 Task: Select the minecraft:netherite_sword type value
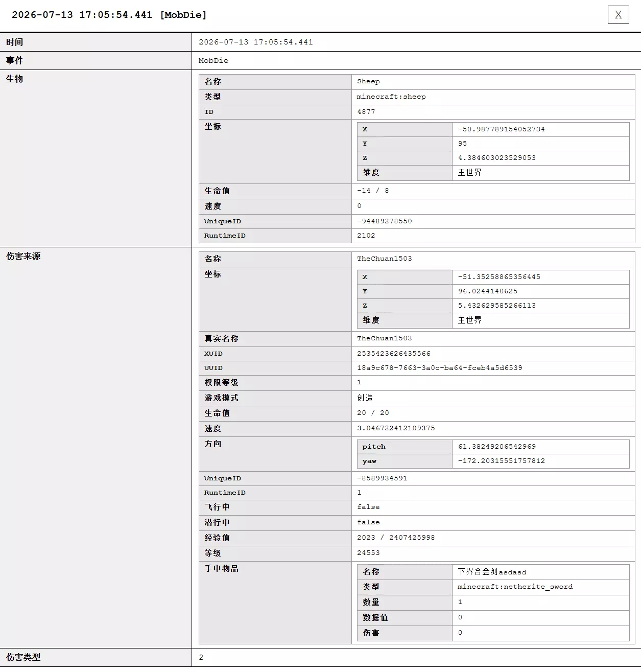(x=515, y=587)
